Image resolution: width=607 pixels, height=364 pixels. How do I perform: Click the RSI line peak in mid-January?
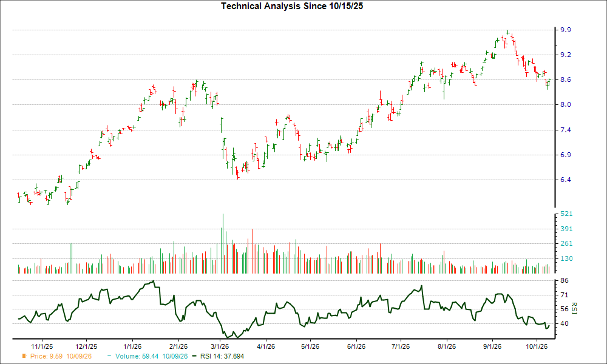pos(154,281)
